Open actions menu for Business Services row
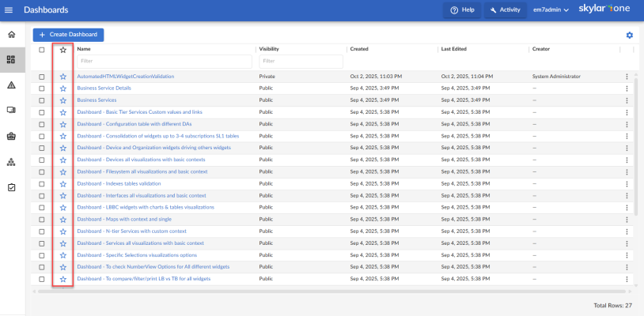The width and height of the screenshot is (644, 316). coord(627,100)
